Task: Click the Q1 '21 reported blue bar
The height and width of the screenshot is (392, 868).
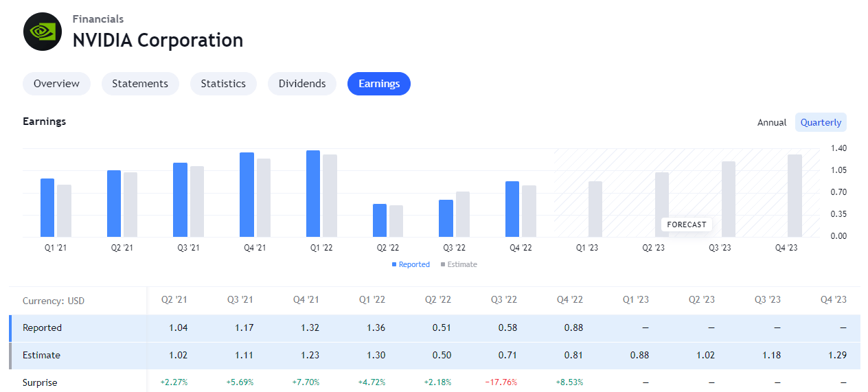Action: click(47, 207)
